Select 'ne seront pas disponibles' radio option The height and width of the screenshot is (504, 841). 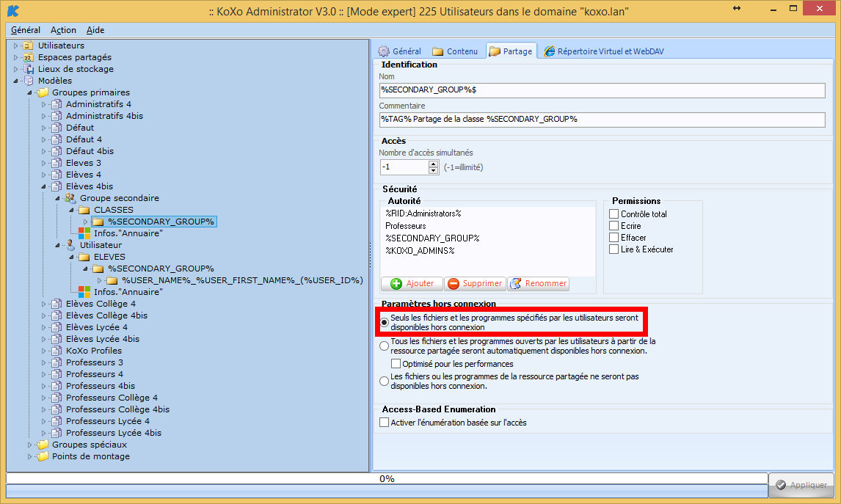[x=384, y=381]
